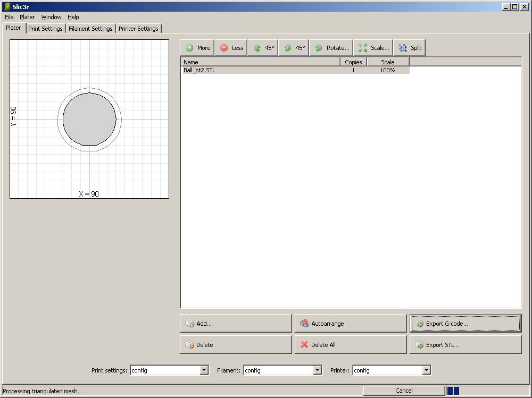
Task: Open the Rotate... dialog
Action: (x=331, y=48)
